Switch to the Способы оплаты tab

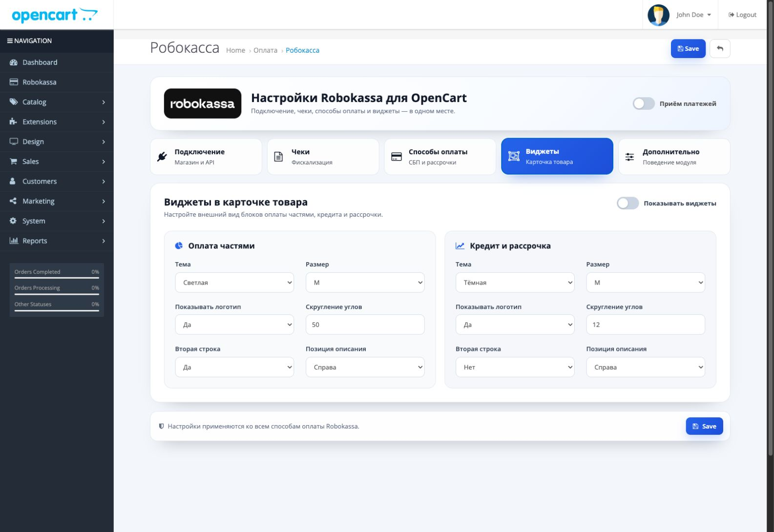[x=440, y=157]
